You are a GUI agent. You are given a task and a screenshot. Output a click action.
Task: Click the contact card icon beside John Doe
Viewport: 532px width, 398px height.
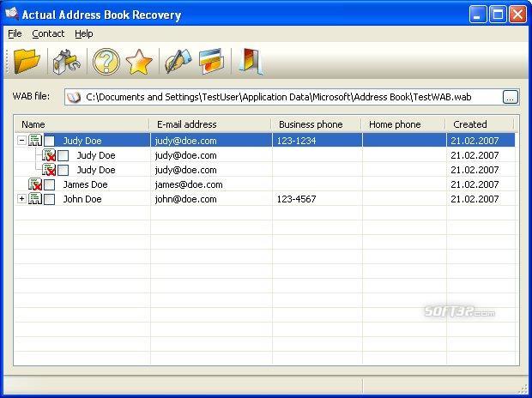pyautogui.click(x=35, y=199)
